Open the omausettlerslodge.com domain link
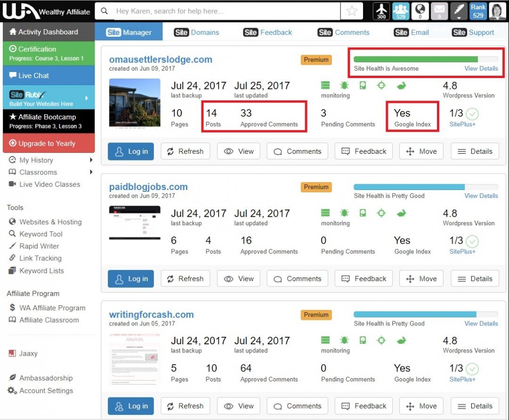This screenshot has width=509, height=420. click(161, 59)
